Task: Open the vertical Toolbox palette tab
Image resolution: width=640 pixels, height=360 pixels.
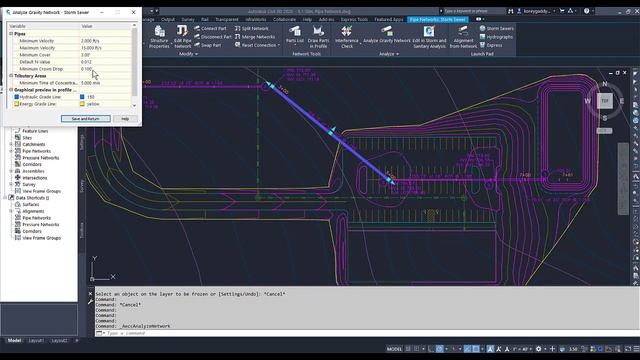Action: click(82, 231)
